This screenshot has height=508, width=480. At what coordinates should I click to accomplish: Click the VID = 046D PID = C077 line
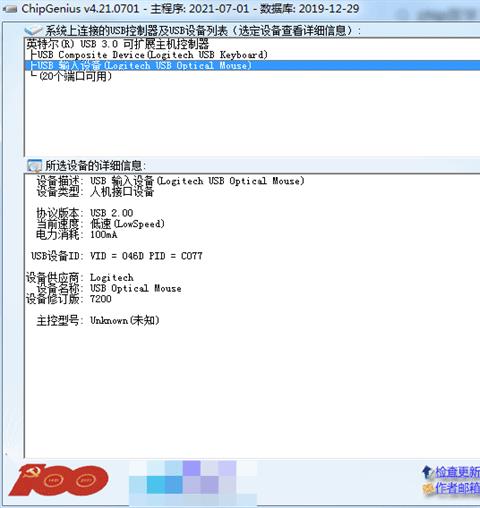point(117,256)
